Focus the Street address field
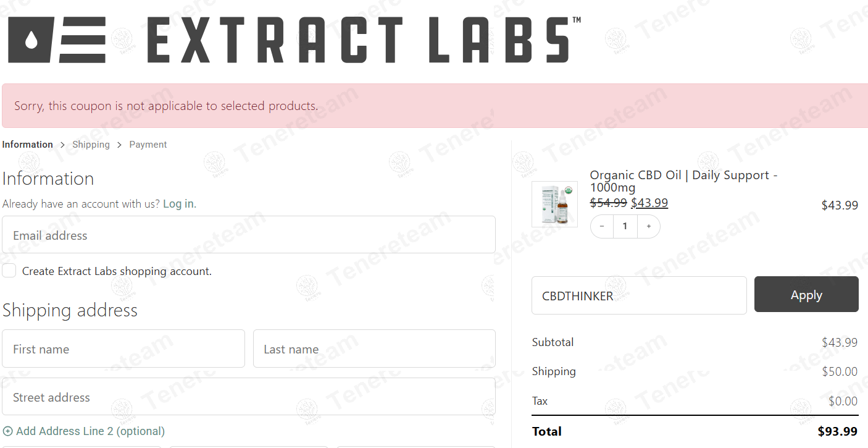The width and height of the screenshot is (868, 448). click(248, 397)
